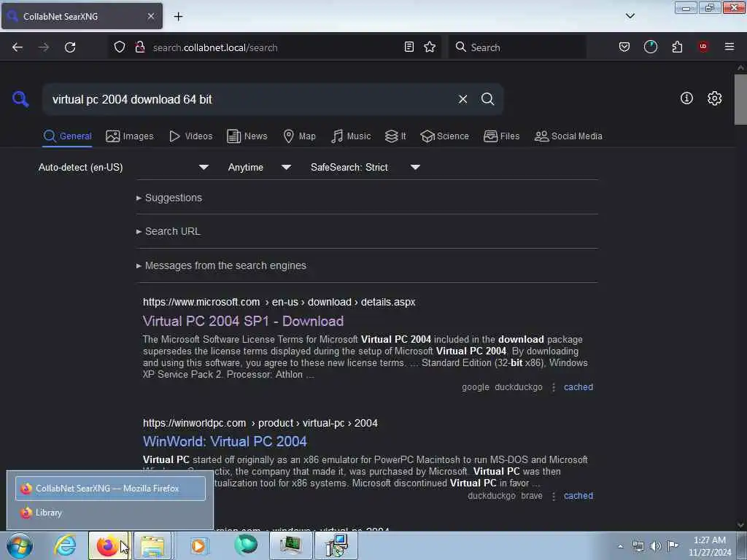Click the microsoft.com result URL
The image size is (747, 560).
pyautogui.click(x=279, y=302)
